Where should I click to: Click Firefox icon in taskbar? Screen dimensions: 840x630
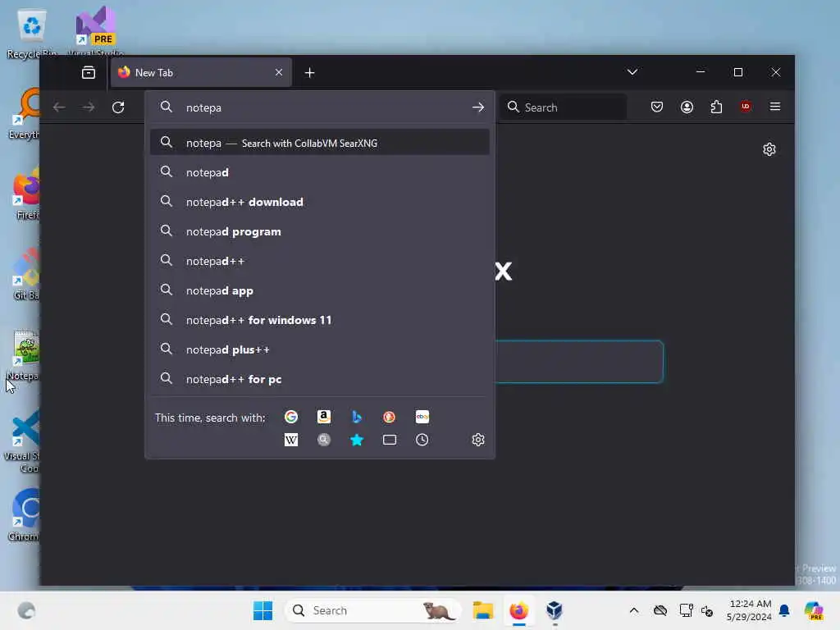point(518,610)
